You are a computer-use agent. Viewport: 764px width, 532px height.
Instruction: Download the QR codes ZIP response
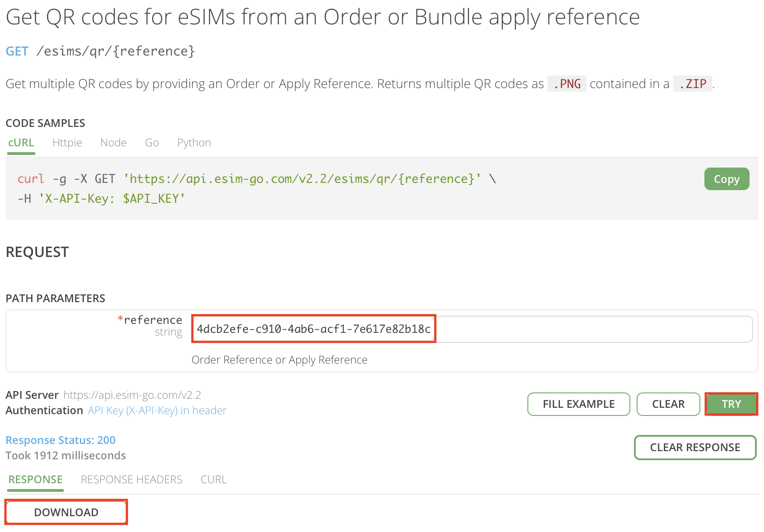(x=66, y=512)
